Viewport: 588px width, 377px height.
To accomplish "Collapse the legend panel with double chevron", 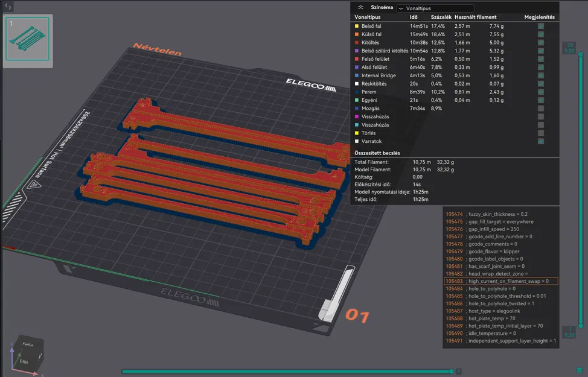I will pos(360,7).
